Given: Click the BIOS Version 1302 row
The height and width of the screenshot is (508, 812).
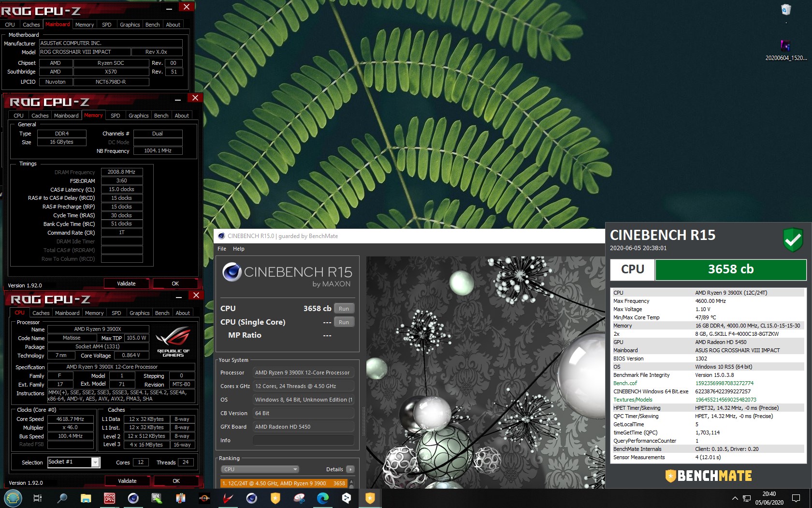Looking at the screenshot, I should 708,359.
